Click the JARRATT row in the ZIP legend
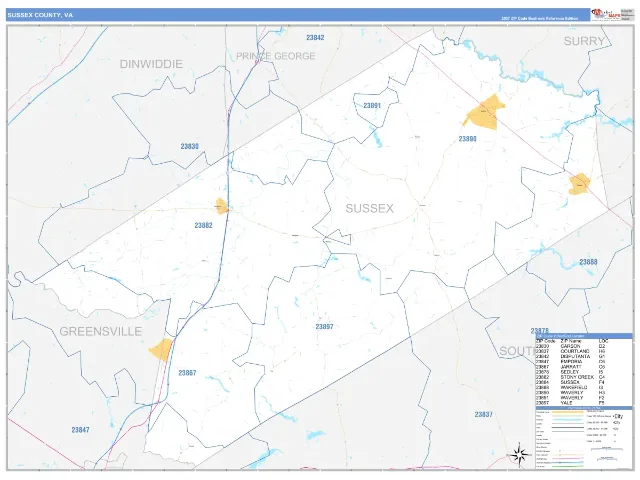 (571, 367)
